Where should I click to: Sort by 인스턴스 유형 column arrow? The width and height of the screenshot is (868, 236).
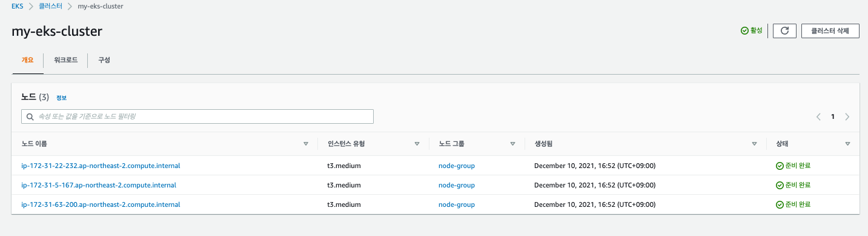click(x=417, y=144)
